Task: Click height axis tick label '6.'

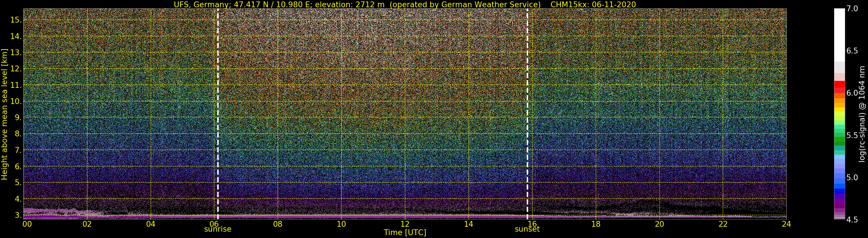Action: click(x=18, y=166)
